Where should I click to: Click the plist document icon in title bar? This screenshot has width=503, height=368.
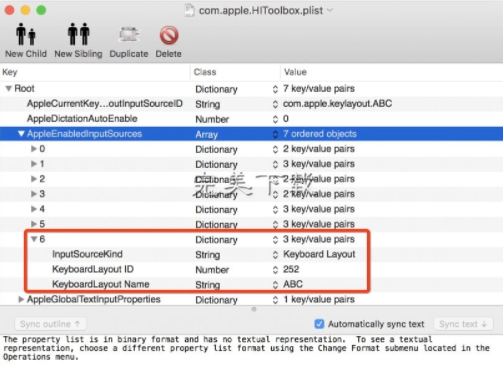[x=189, y=10]
